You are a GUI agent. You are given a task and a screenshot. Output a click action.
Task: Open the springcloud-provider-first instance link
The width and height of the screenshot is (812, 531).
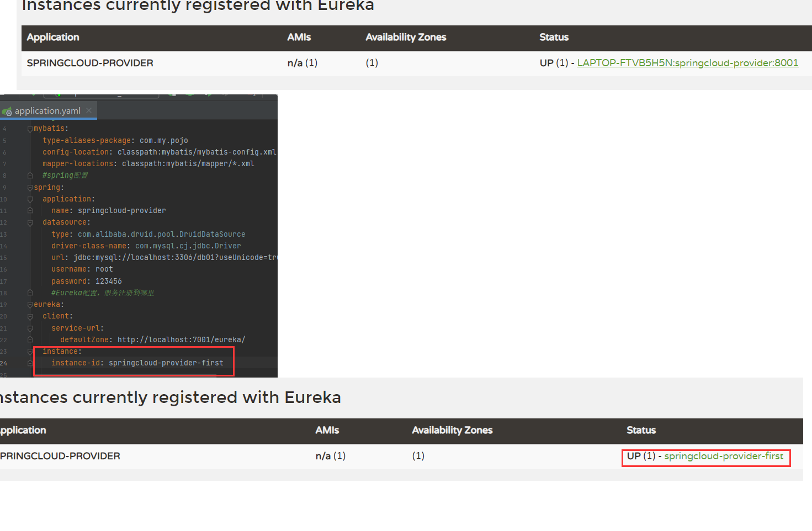[x=724, y=456]
